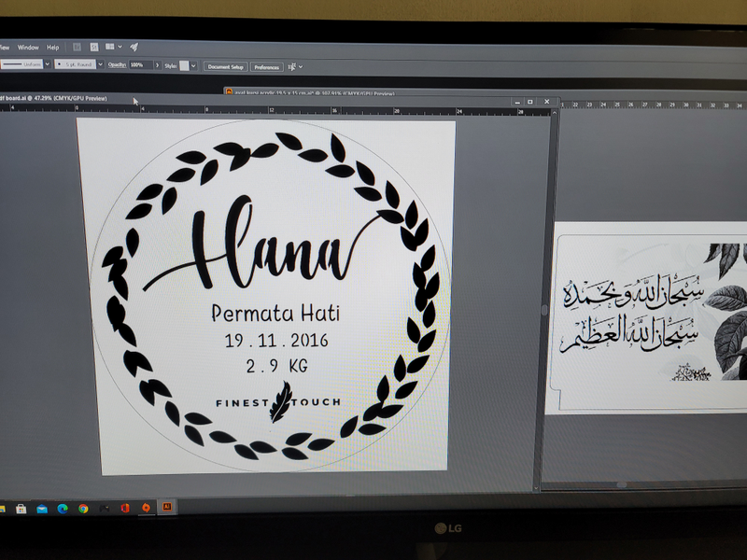The height and width of the screenshot is (560, 747).
Task: Click the Arabic calligraphy artwork in second document
Action: click(631, 314)
